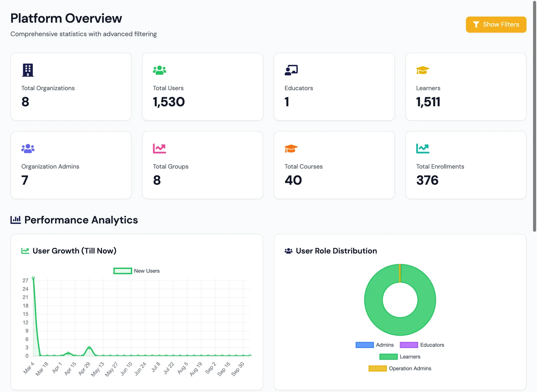Click the funnel icon in Show Filters

coord(476,24)
